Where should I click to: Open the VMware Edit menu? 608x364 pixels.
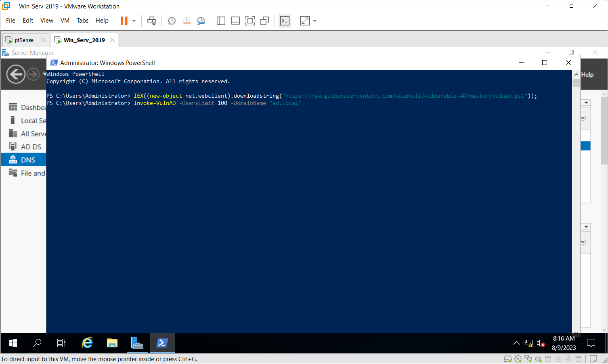pyautogui.click(x=28, y=21)
